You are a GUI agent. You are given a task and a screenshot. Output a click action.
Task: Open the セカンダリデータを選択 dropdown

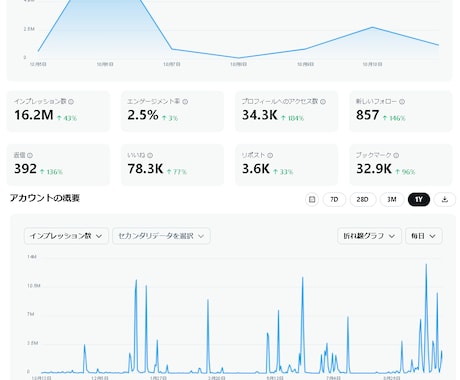[161, 236]
